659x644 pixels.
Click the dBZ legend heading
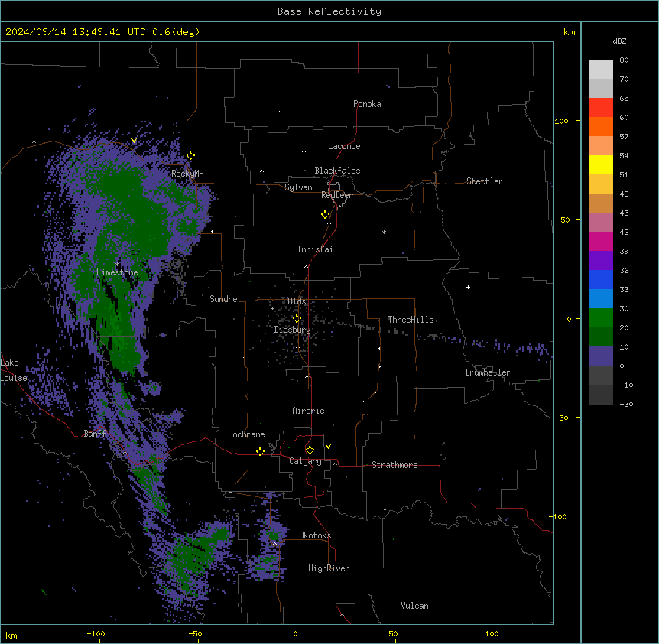(619, 41)
